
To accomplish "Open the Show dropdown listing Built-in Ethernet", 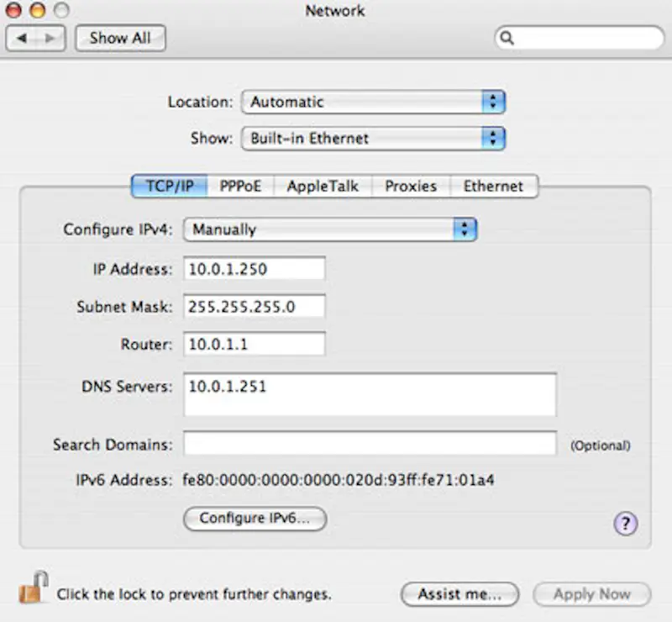I will (373, 138).
